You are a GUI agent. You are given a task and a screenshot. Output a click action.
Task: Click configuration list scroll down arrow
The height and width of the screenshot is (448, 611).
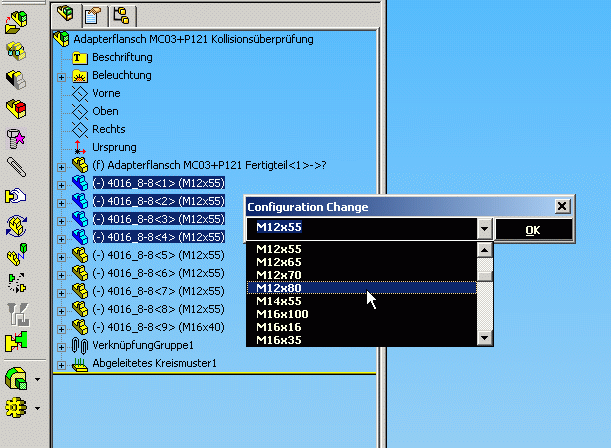pyautogui.click(x=485, y=338)
